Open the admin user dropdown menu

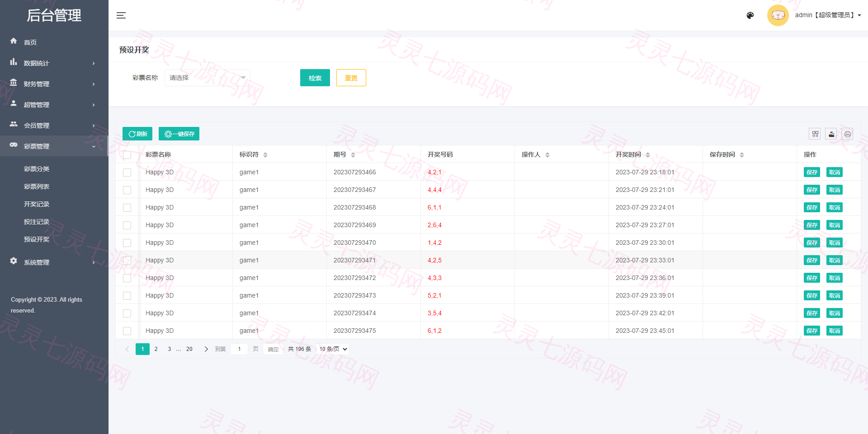(x=828, y=15)
